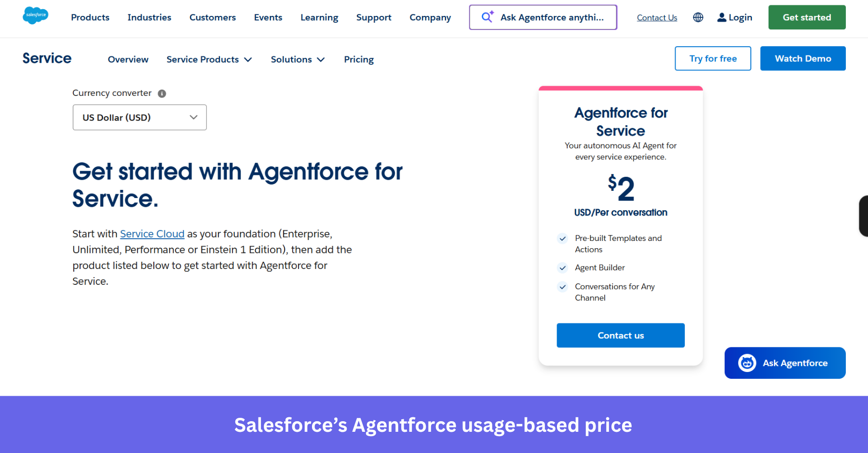This screenshot has height=453, width=868.
Task: Click the checkmark beside Pre-built Templates and Actions
Action: pos(562,239)
